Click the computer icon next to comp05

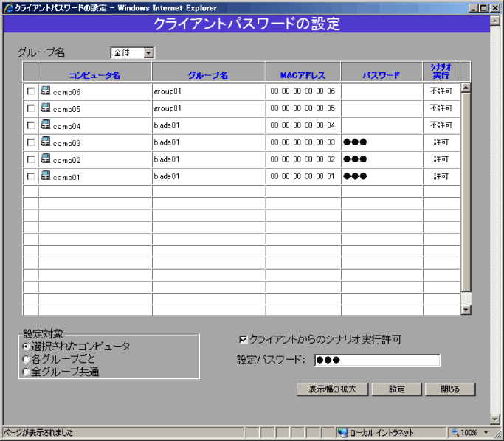45,108
